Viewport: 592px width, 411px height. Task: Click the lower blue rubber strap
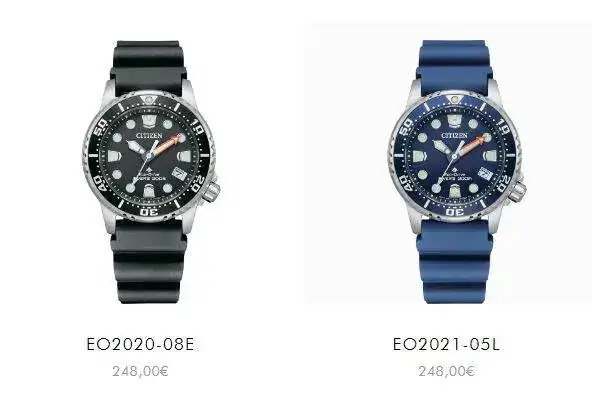[455, 261]
